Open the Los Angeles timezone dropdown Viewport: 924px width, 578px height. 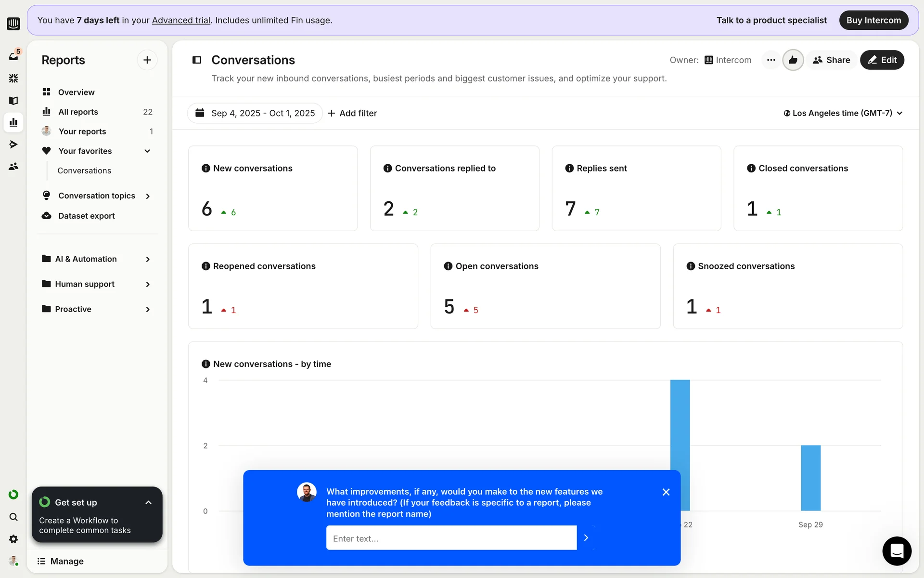[x=843, y=113]
